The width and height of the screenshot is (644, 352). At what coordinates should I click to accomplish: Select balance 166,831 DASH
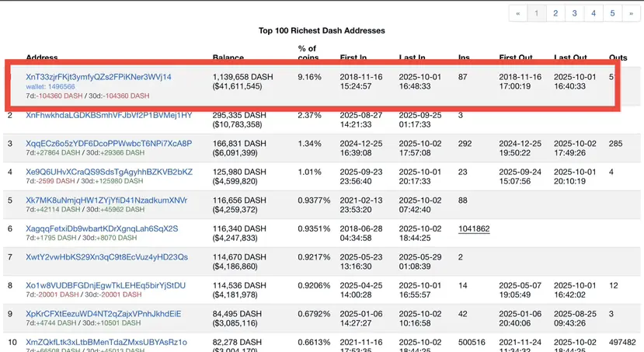pos(239,143)
